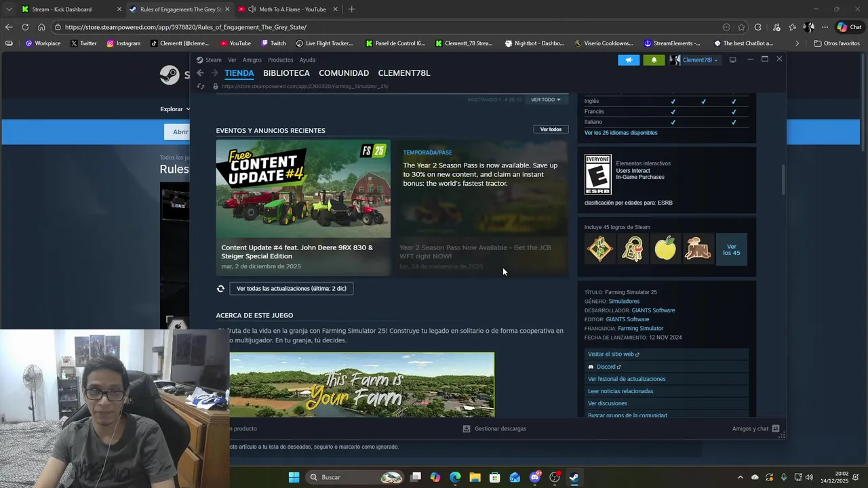
Task: Open Microsoft Edge from the taskbar
Action: pyautogui.click(x=455, y=477)
